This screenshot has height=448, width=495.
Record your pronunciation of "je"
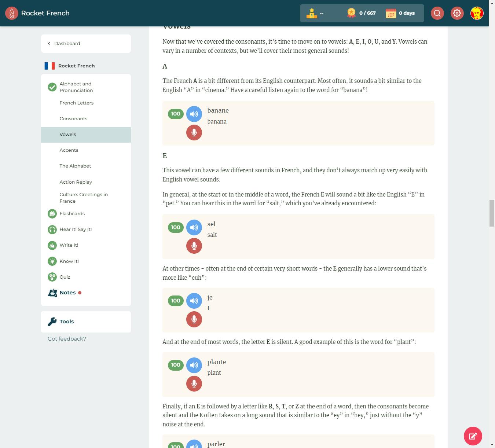(194, 319)
